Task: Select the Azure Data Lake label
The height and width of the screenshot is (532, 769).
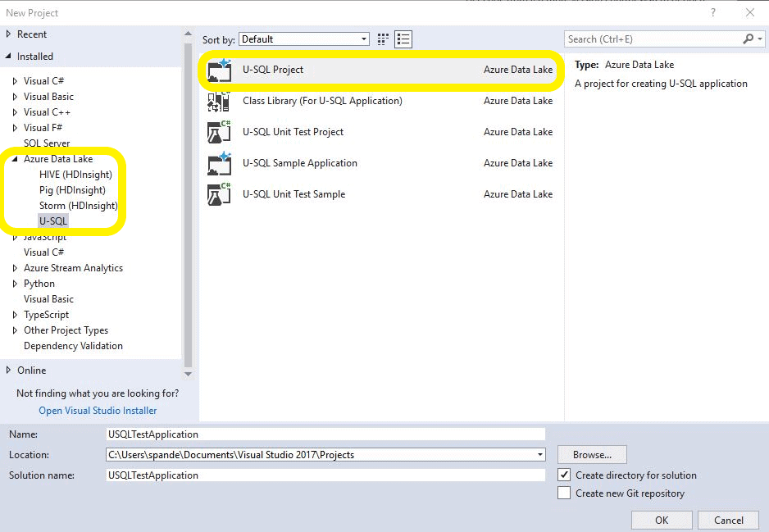Action: click(58, 159)
